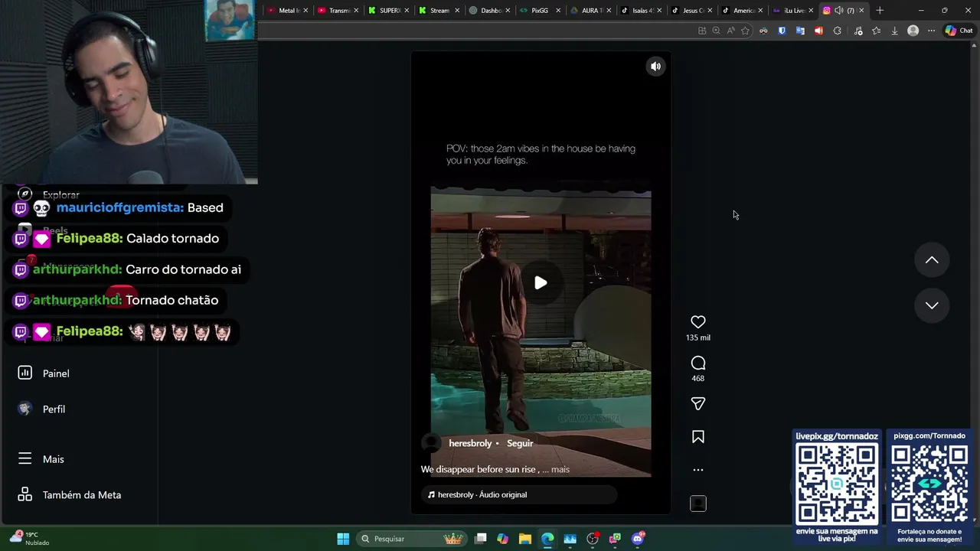The height and width of the screenshot is (551, 980).
Task: Open heresbroly profile name on reel
Action: (470, 443)
